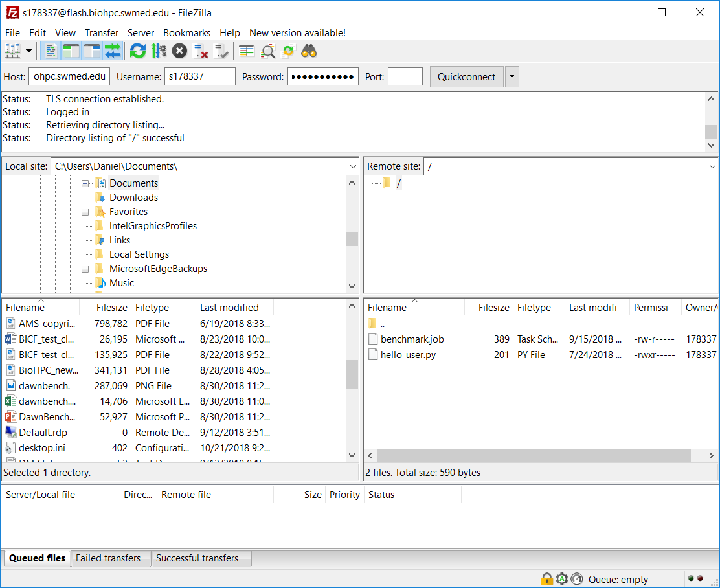The width and height of the screenshot is (720, 588).
Task: Click scroll down arrow in message log
Action: 711,145
